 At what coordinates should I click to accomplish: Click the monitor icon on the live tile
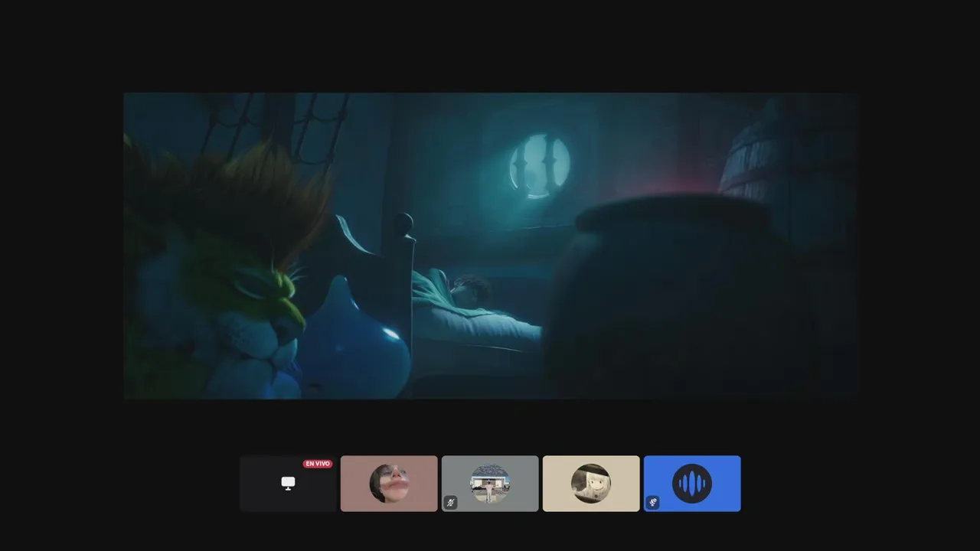coord(288,484)
